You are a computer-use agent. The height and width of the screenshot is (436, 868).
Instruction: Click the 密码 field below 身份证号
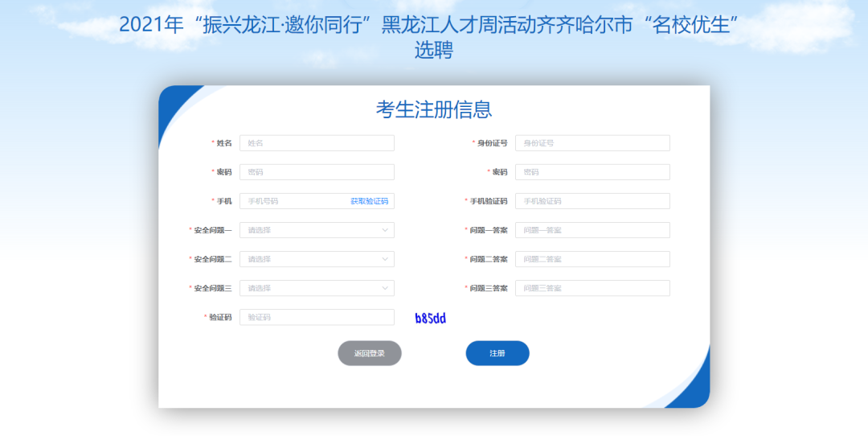(x=592, y=172)
